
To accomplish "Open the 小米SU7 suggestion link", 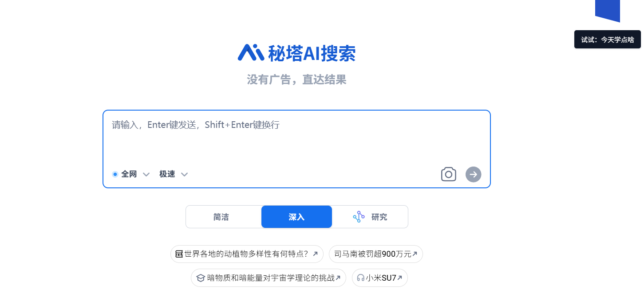I will click(x=380, y=278).
